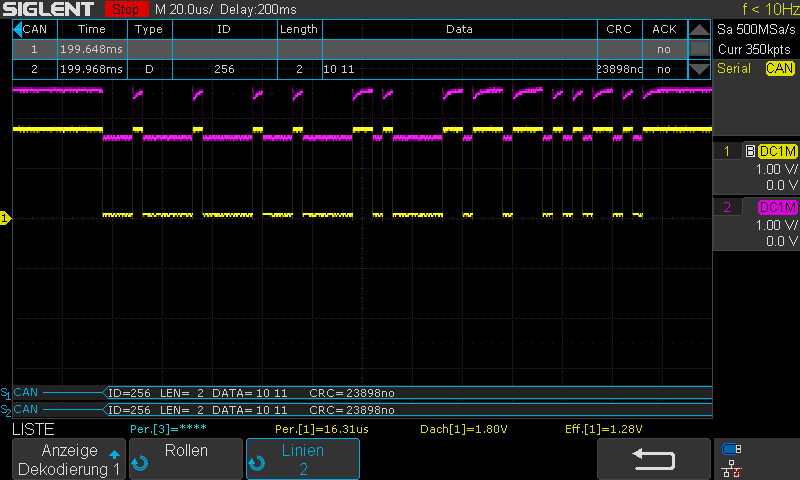This screenshot has width=800, height=480.
Task: Click ID cell '256'
Action: click(x=224, y=69)
